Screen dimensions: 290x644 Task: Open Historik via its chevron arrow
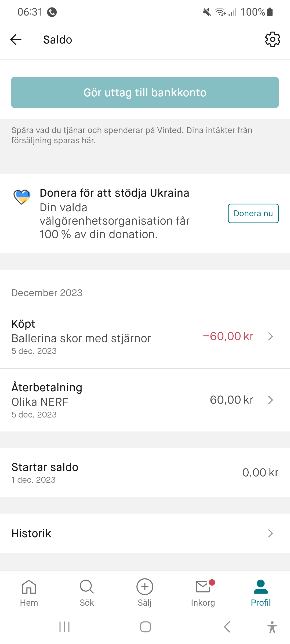pos(270,533)
